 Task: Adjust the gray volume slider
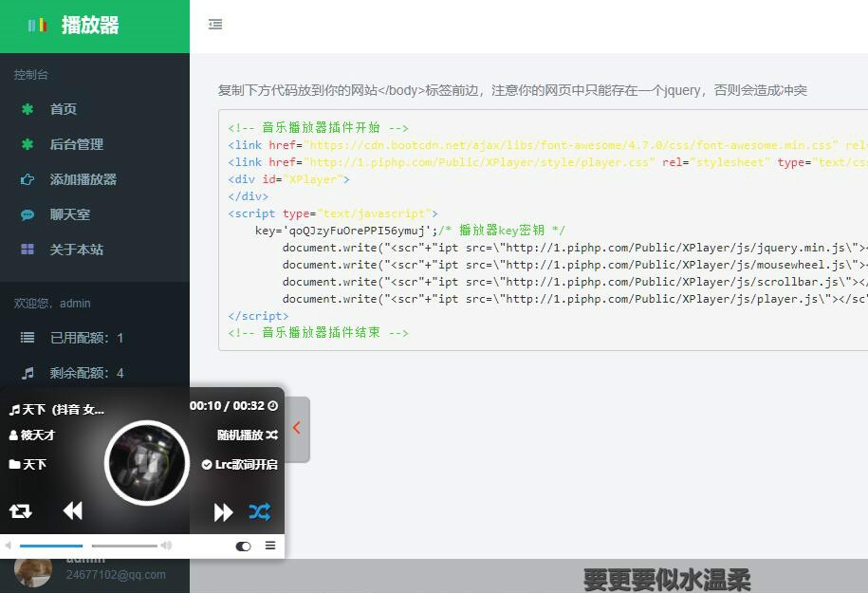point(124,546)
